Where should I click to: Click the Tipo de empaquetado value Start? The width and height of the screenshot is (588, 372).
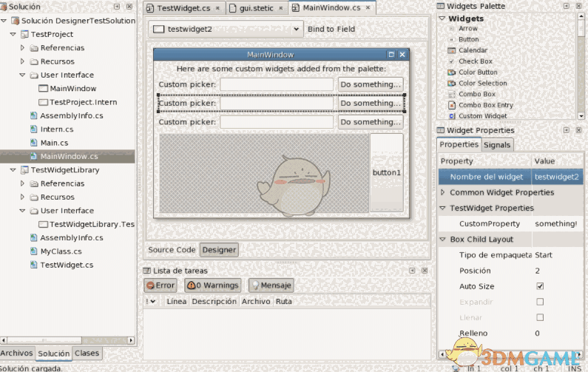544,255
